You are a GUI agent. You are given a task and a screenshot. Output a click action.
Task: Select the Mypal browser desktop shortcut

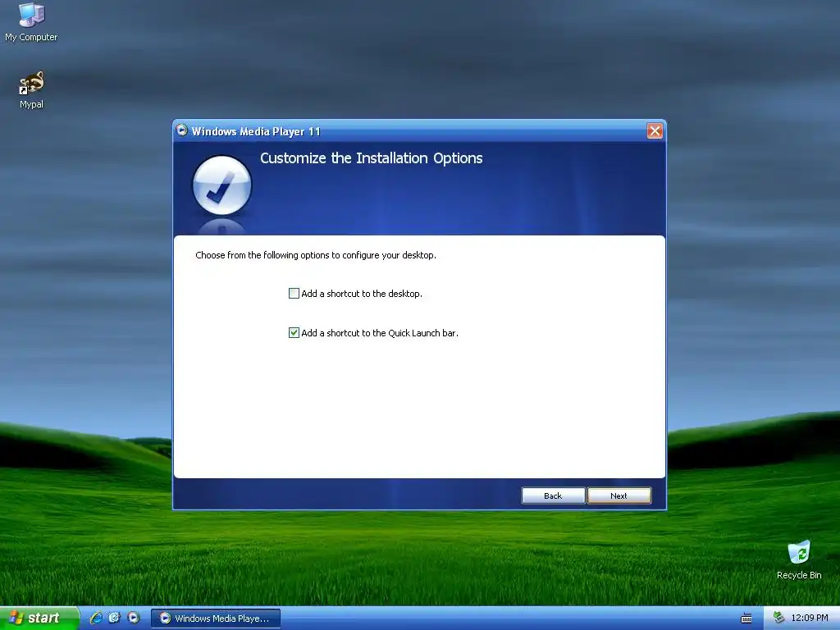point(31,90)
